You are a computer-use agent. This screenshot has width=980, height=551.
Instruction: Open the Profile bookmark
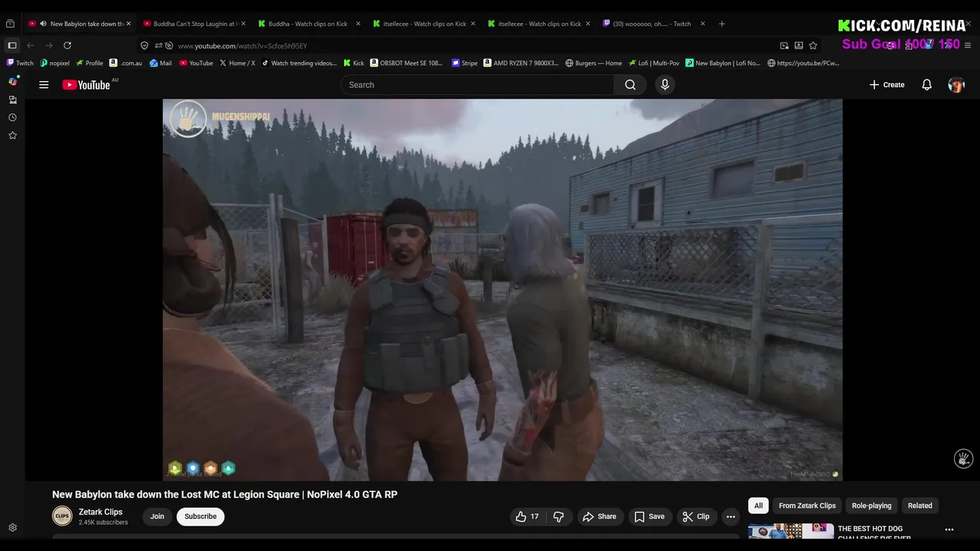coord(90,63)
